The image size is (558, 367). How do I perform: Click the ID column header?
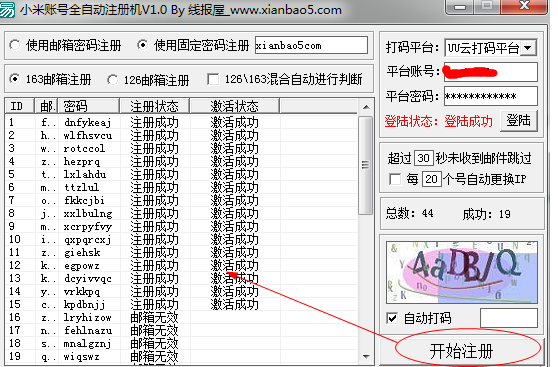click(20, 106)
